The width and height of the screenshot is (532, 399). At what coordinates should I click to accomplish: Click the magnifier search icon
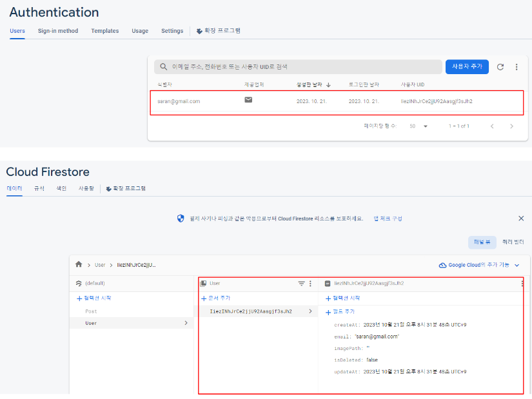(x=164, y=67)
